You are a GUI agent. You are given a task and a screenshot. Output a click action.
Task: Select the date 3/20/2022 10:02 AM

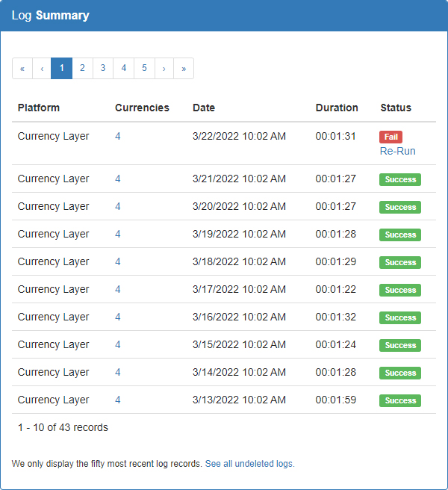pyautogui.click(x=239, y=207)
